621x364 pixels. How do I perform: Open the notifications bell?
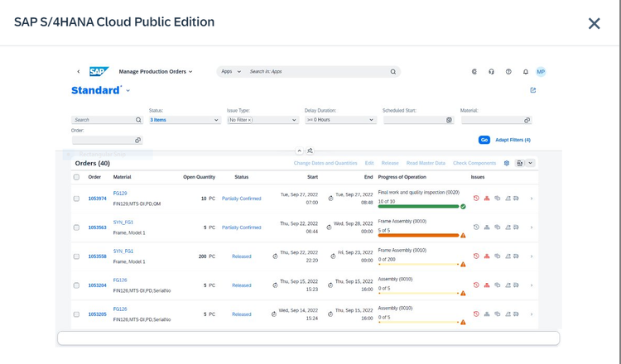click(526, 72)
